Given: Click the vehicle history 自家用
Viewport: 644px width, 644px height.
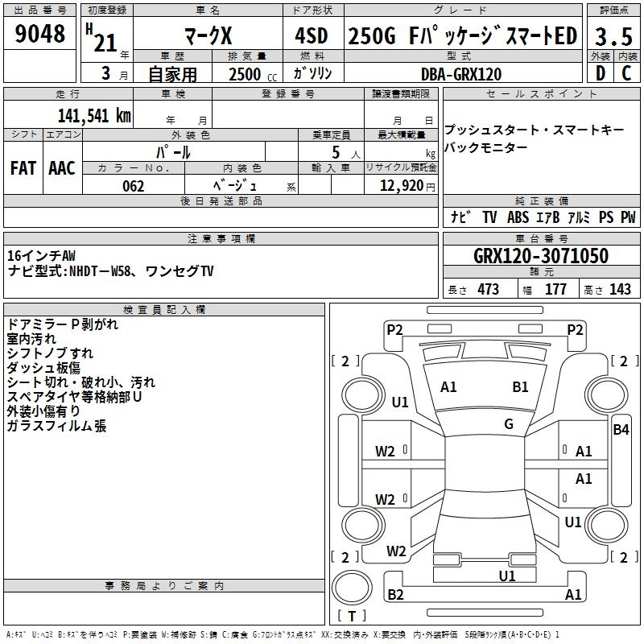Looking at the screenshot, I should (x=172, y=74).
